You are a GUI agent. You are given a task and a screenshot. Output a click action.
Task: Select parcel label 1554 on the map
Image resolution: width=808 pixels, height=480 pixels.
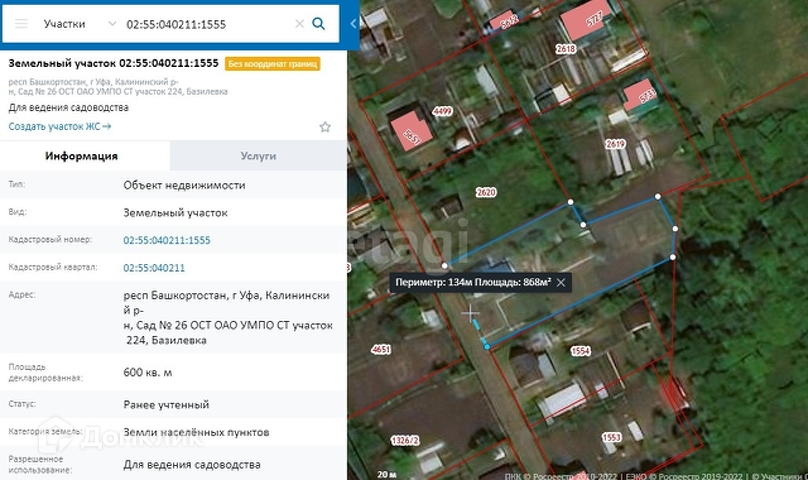(580, 351)
